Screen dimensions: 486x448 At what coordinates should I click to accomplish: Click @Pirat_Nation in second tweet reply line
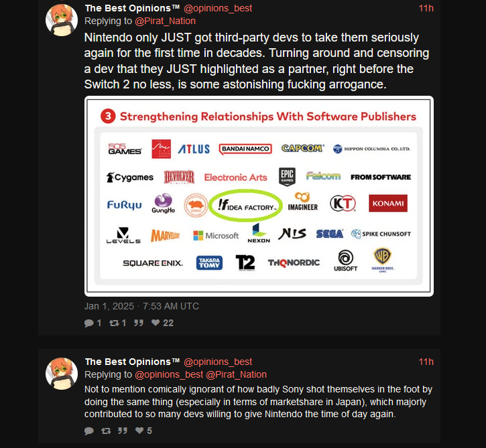tap(236, 374)
